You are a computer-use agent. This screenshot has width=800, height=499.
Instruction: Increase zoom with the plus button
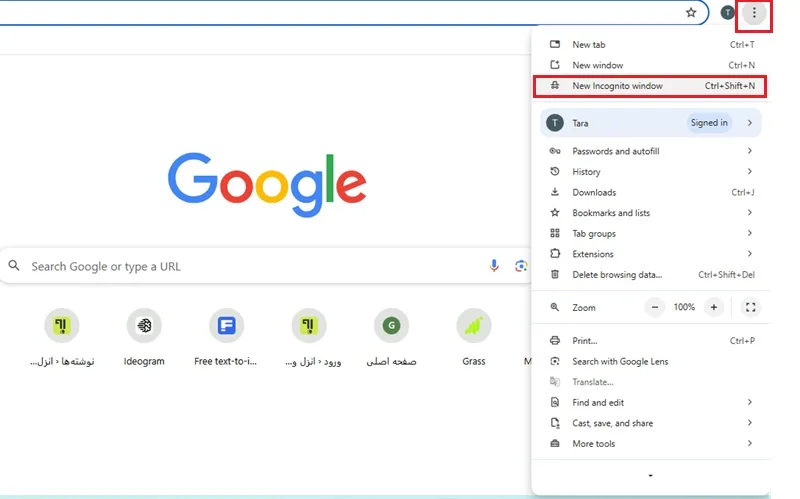tap(713, 307)
